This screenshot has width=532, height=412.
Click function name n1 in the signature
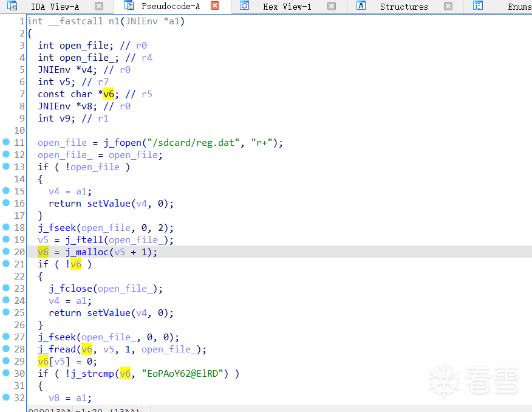[114, 21]
